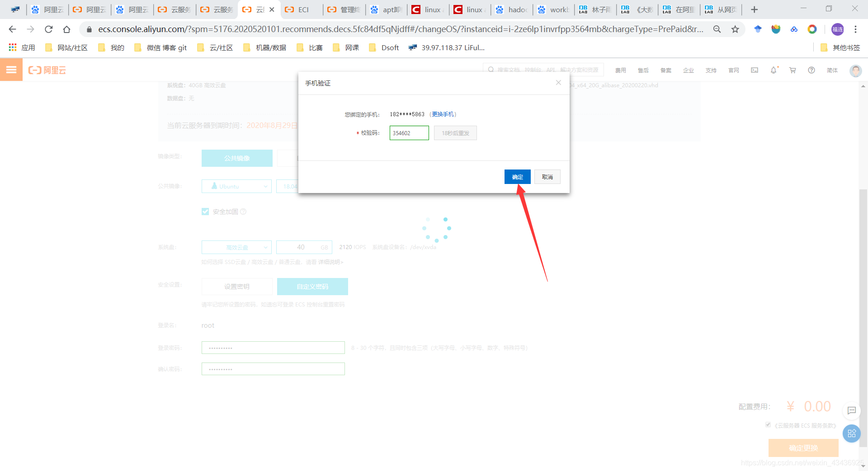
Task: Click the Aliyun (阿里云) logo
Action: (x=47, y=70)
